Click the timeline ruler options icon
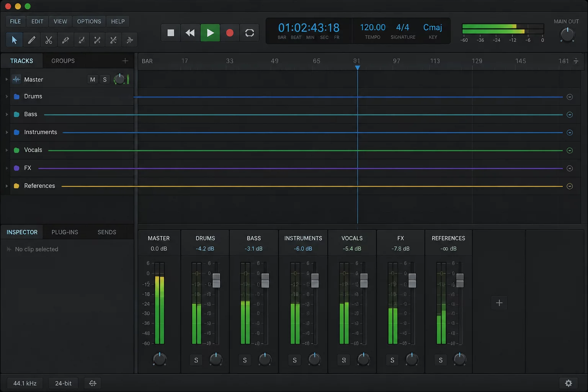 [x=576, y=61]
